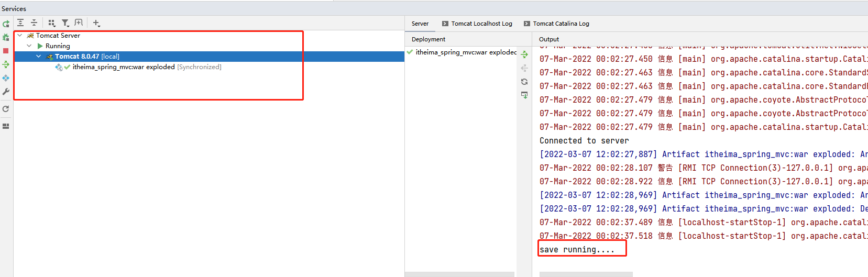Click Deploy All arrow in Deployment panel
868x277 pixels.
(524, 54)
